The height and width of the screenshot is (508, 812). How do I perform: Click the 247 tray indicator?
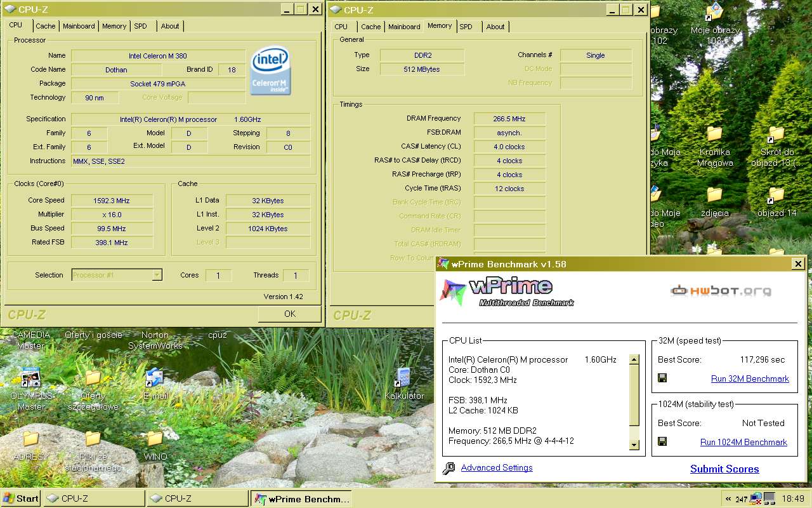741,499
